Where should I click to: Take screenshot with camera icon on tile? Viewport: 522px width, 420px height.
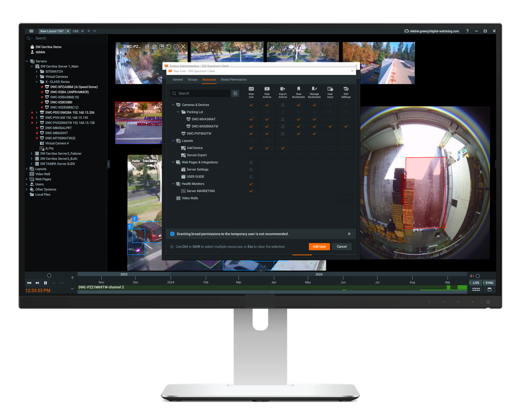tap(154, 47)
